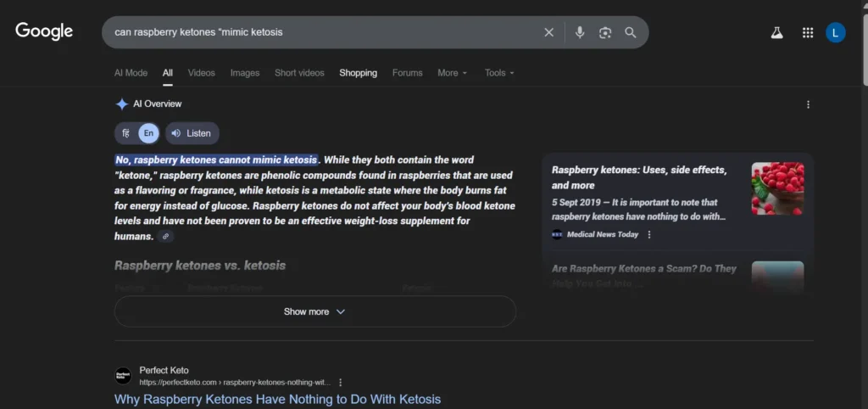
Task: Select the En language toggle
Action: click(148, 133)
